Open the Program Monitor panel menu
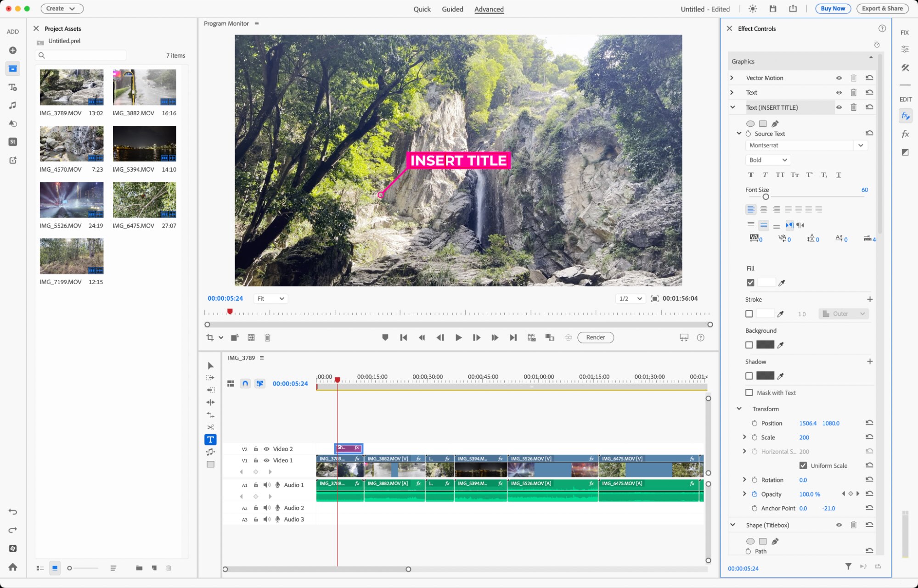 (257, 23)
